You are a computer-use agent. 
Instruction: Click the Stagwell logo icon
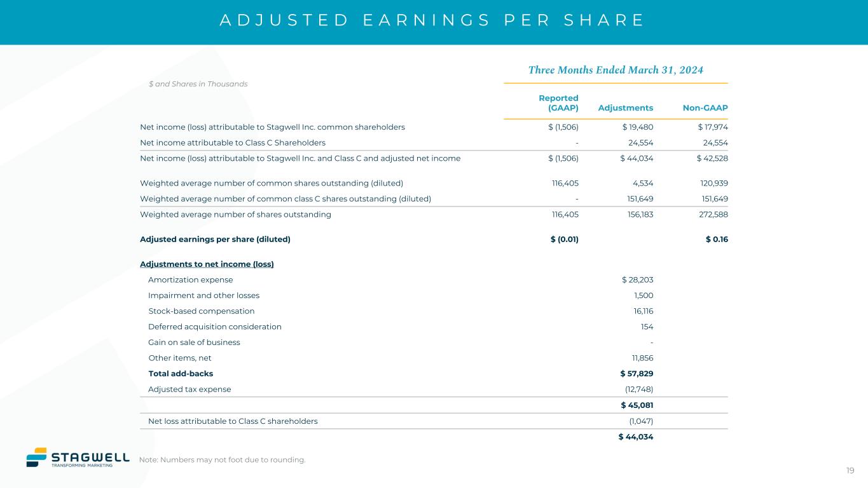36,457
